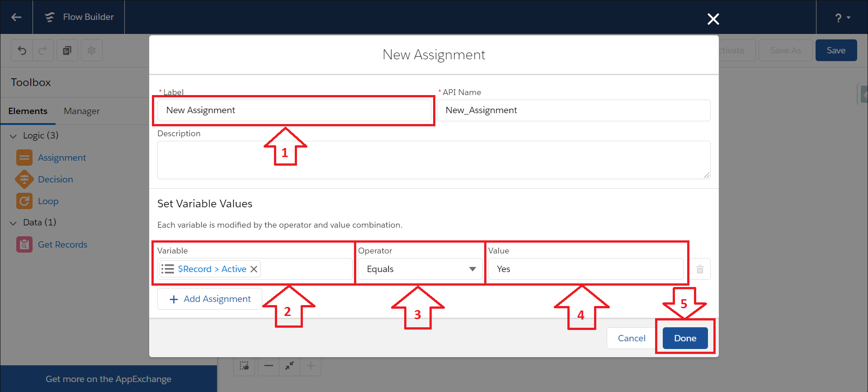Click the Add Assignment button
This screenshot has height=392, width=868.
[210, 299]
